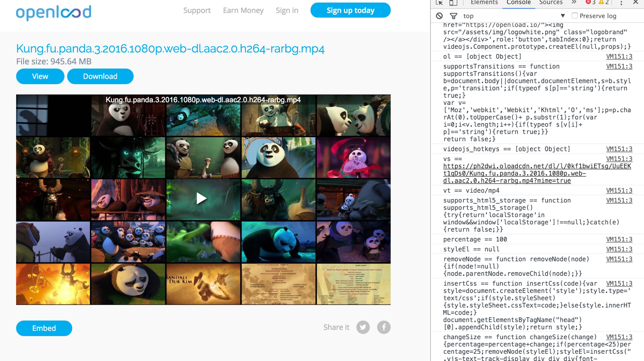Open the top execution context dropdown
Viewport: 644px width, 361px height.
[514, 16]
